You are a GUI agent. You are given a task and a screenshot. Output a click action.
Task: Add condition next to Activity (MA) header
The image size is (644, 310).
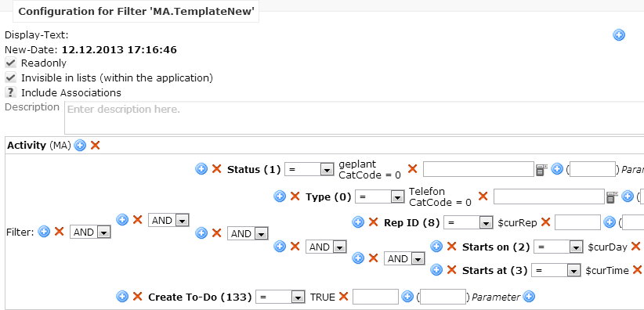point(80,145)
